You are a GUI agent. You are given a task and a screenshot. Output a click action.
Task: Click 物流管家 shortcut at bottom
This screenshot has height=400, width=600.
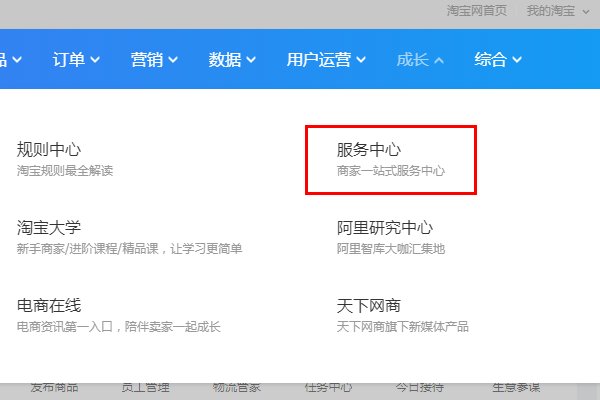[237, 387]
